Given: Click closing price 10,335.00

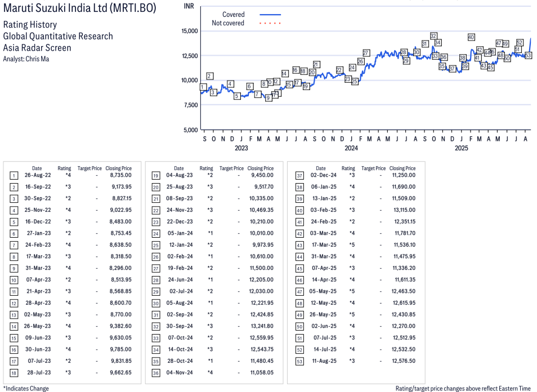Looking at the screenshot, I should [x=261, y=198].
